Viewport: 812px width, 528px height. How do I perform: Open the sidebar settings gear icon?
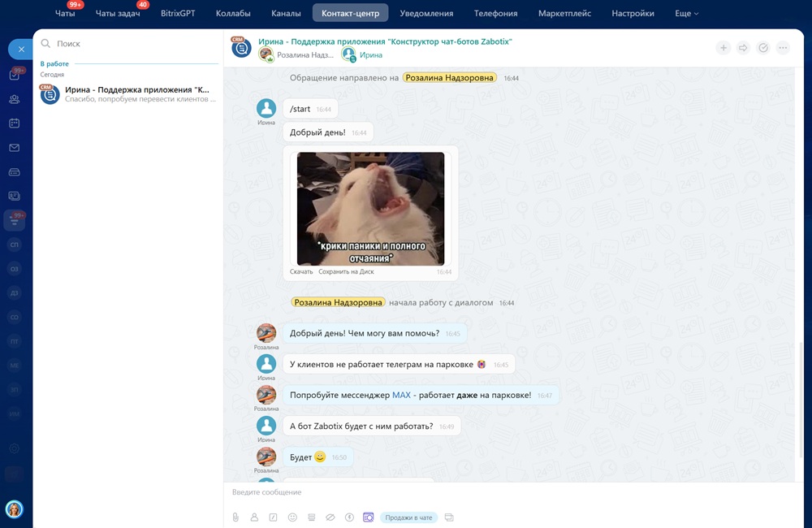coord(15,448)
